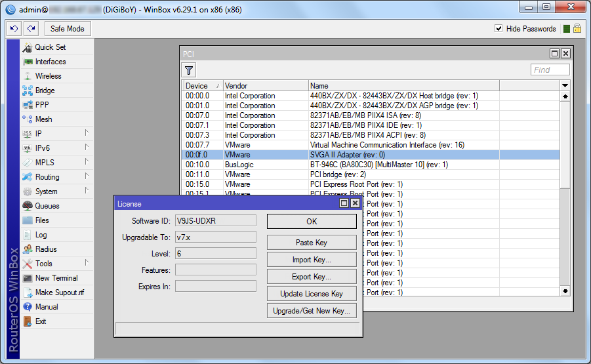Screen dimensions: 591x364
Task: Click the Mesh icon
Action: point(28,119)
